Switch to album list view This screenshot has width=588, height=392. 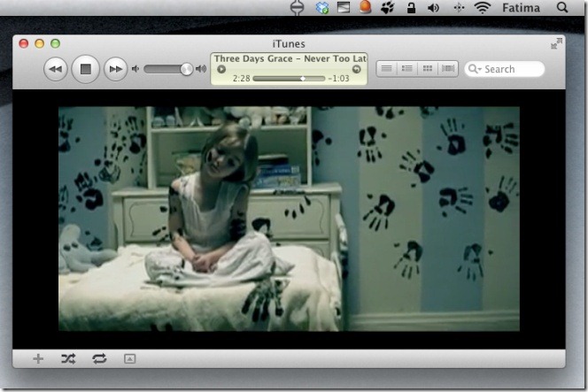coord(406,69)
